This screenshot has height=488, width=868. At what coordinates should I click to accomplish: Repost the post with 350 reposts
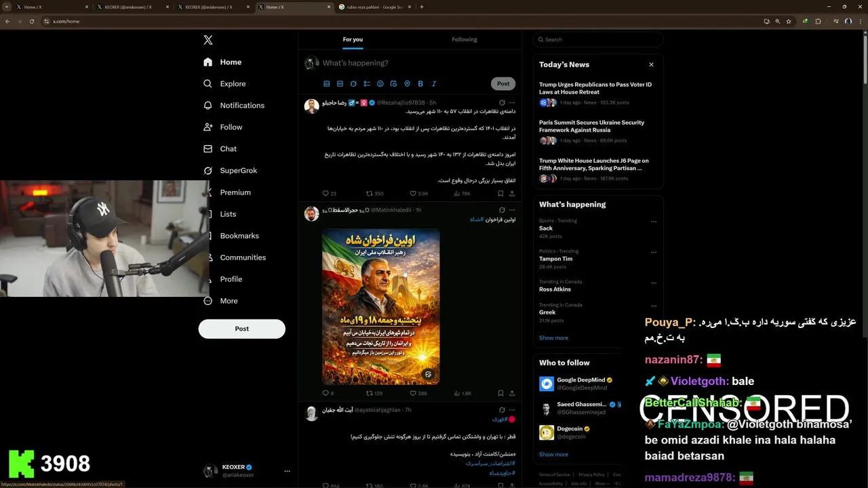375,194
